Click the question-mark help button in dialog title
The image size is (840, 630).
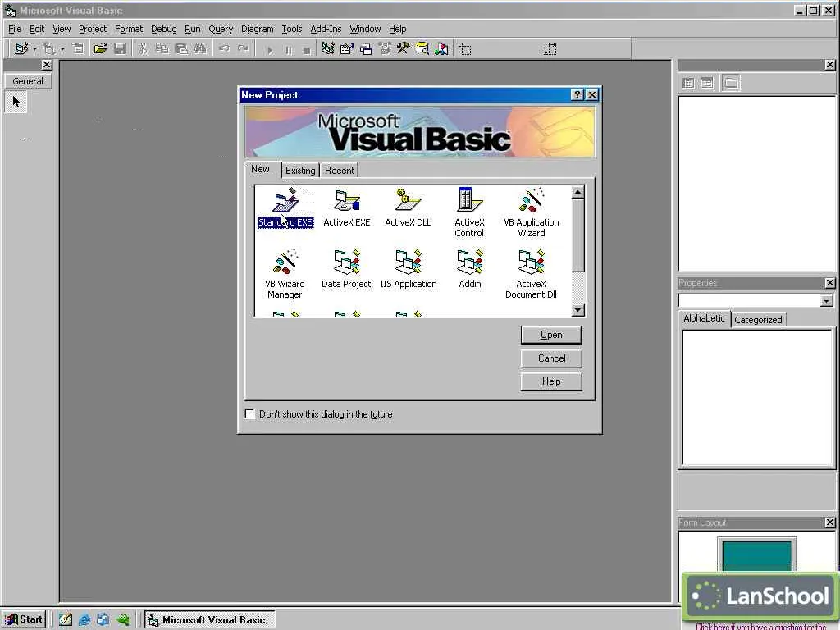click(577, 95)
